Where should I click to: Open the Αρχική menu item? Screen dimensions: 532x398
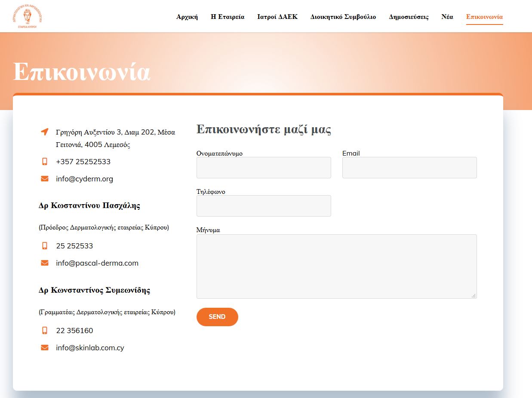tap(187, 17)
